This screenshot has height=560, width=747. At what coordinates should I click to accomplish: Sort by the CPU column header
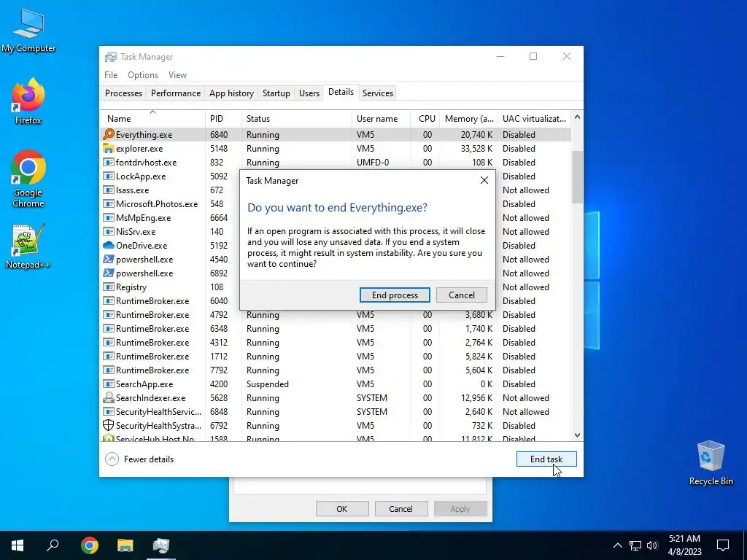click(x=426, y=119)
